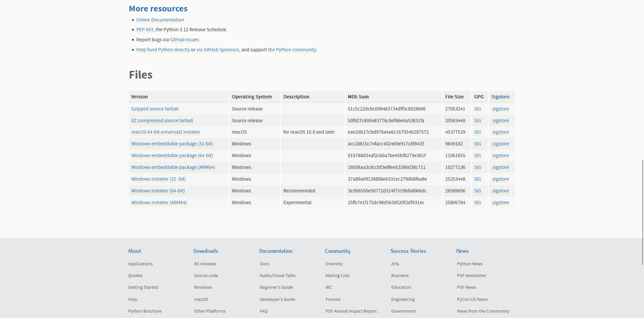Open .sigstore for Windows installer 64-bit
644x318 pixels.
pos(500,191)
